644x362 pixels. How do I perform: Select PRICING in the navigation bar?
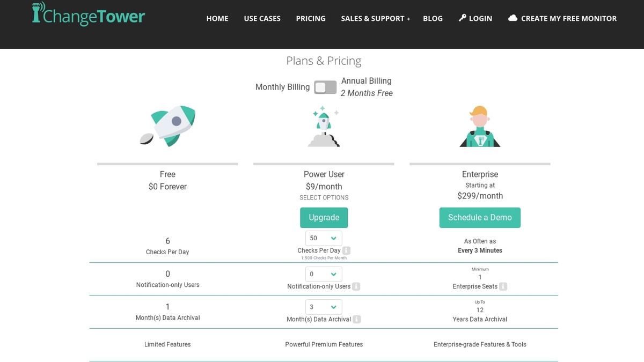point(310,18)
